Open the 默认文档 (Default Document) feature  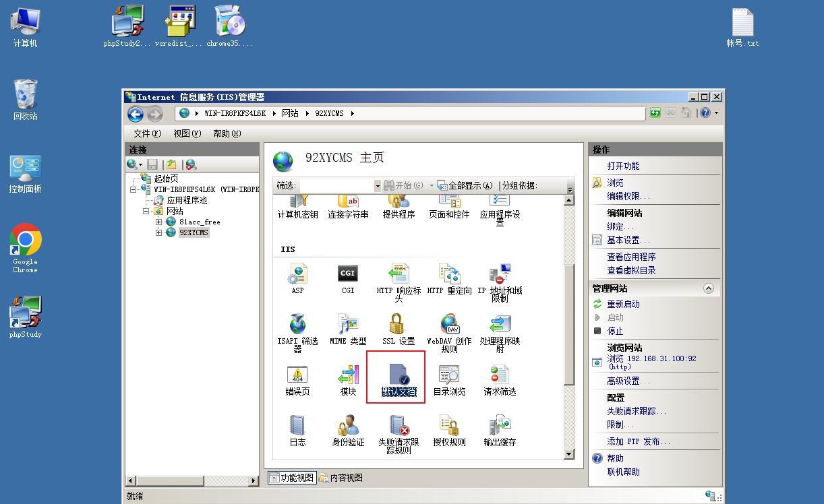[398, 377]
